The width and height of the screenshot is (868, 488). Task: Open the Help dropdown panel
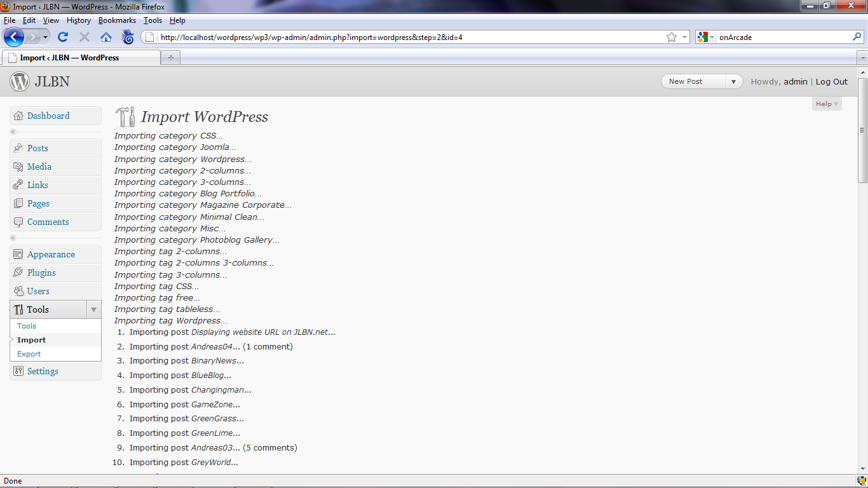(827, 104)
